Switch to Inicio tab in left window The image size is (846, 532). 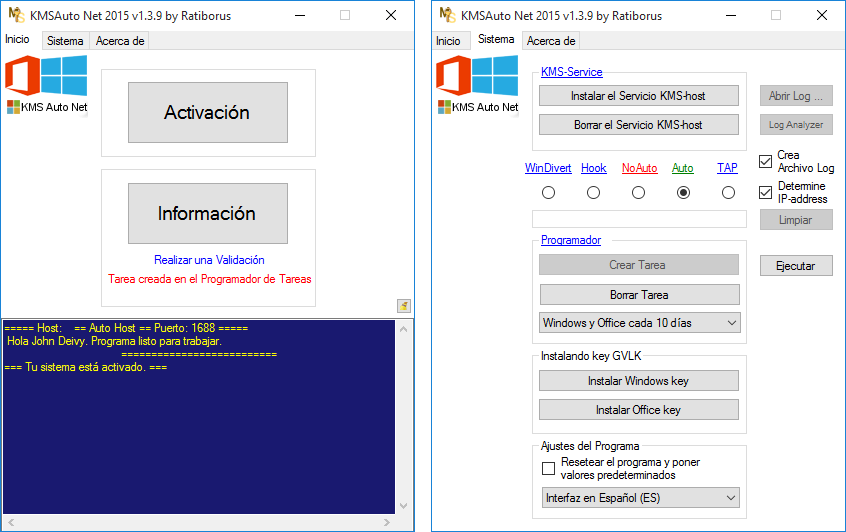(17, 39)
